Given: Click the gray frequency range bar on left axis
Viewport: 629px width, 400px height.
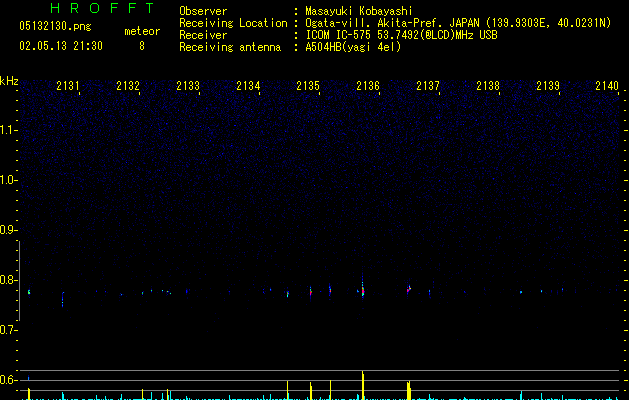Looking at the screenshot, I should [x=19, y=281].
